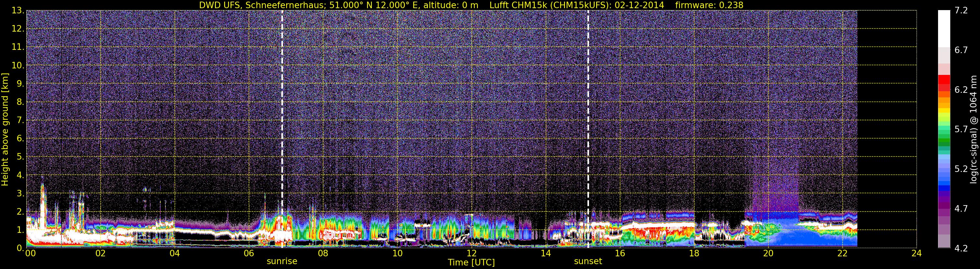Click the 18 time axis tick label

(694, 254)
